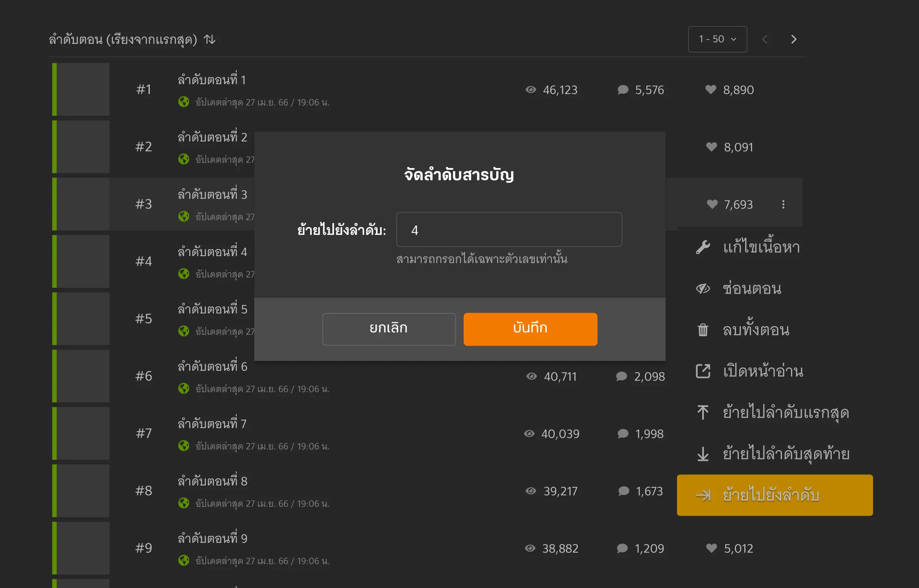Click eye views icon on chapter #9 row
Screen dimensions: 919x588
[530, 548]
